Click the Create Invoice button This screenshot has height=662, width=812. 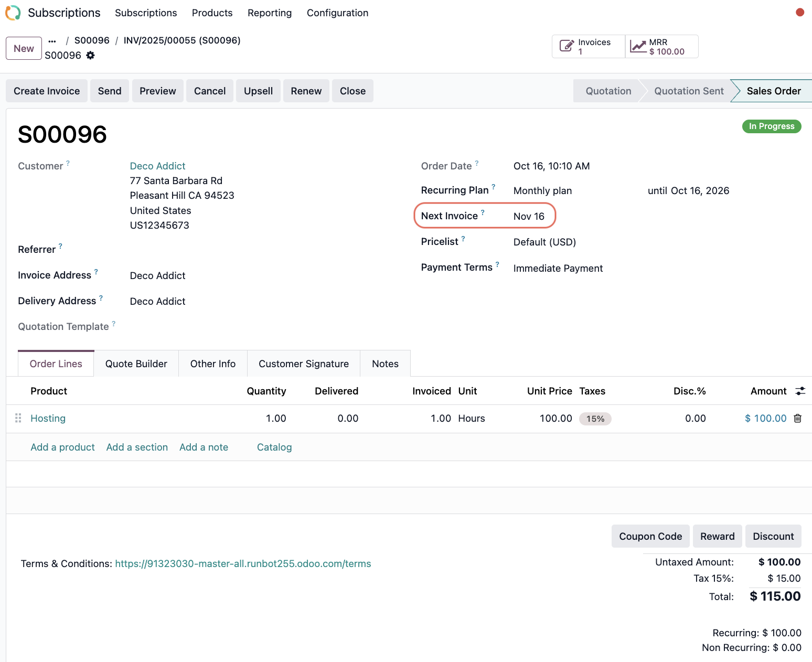coord(47,91)
